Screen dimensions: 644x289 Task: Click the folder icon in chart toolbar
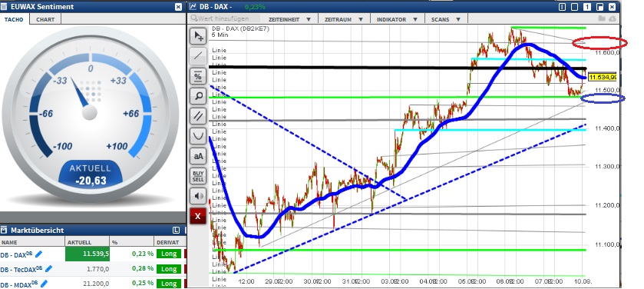(602, 18)
